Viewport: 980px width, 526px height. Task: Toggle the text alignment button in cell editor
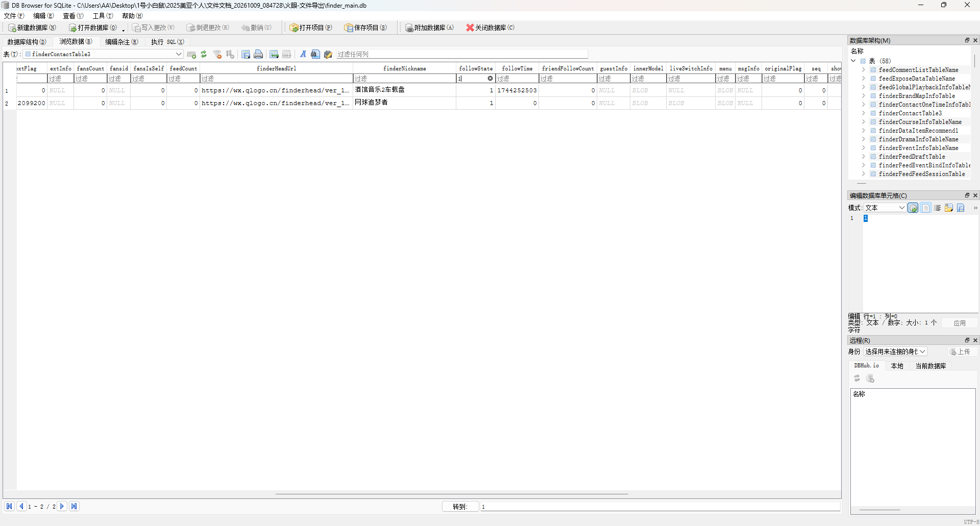click(938, 208)
